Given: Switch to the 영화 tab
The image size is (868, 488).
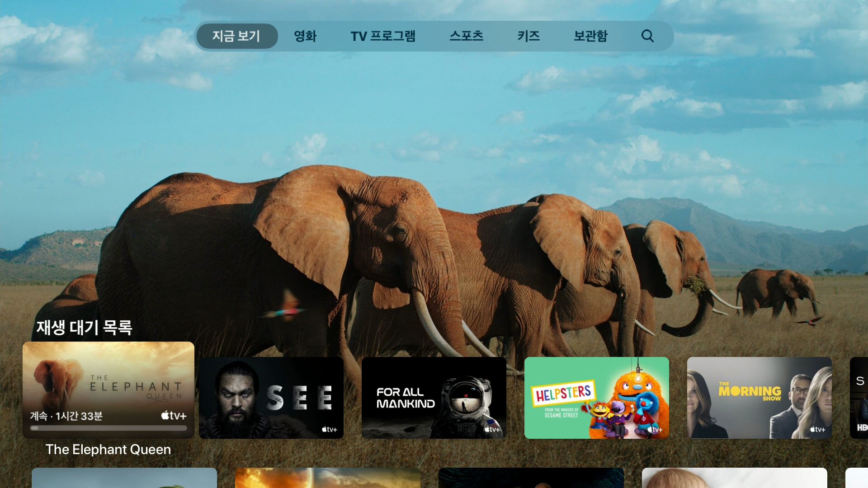Looking at the screenshot, I should (x=305, y=36).
